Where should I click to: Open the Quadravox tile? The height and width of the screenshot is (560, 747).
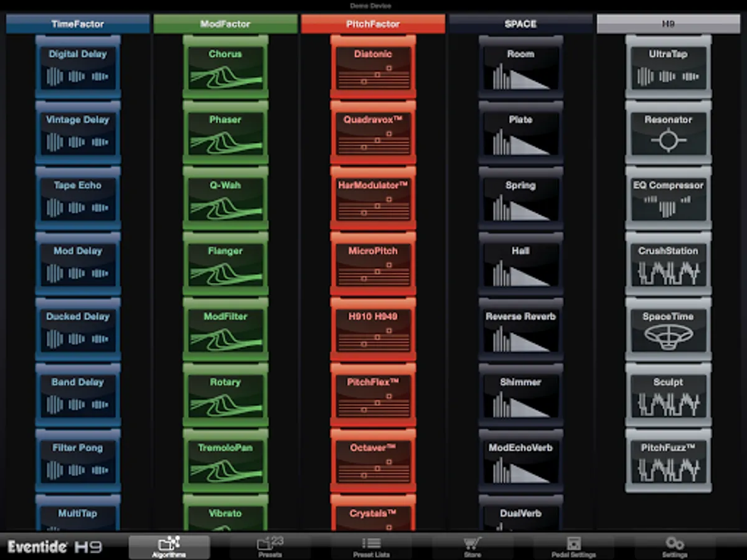pos(373,133)
